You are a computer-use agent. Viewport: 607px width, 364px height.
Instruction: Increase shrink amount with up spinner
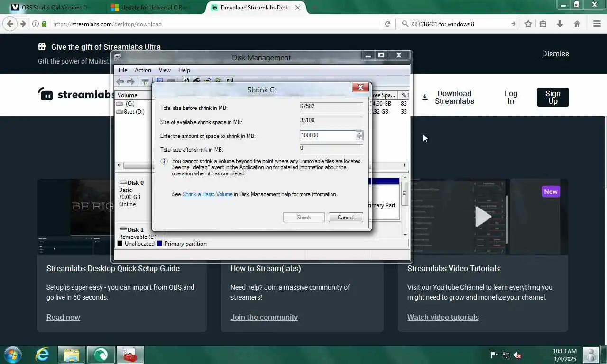pos(359,133)
